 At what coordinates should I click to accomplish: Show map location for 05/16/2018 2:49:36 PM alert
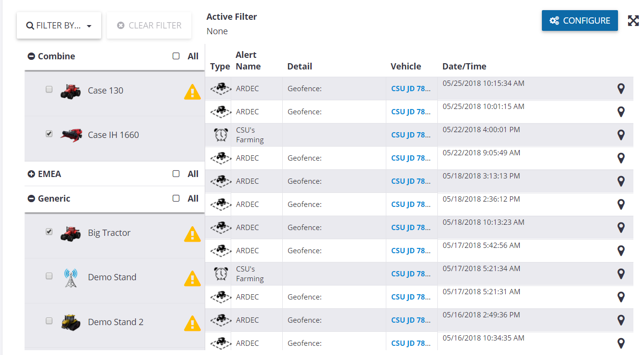point(621,320)
